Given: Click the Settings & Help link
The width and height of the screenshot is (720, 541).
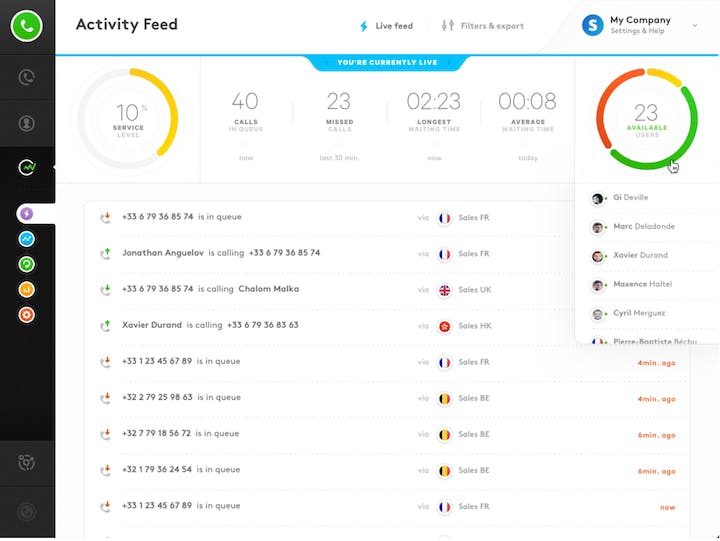Looking at the screenshot, I should [637, 31].
